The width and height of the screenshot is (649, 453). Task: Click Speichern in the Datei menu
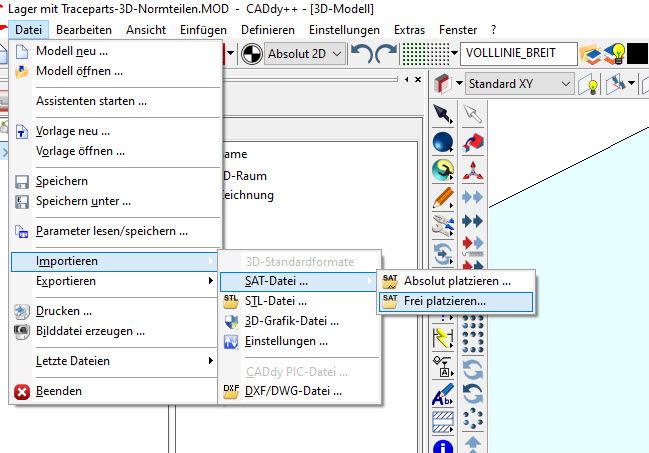pyautogui.click(x=114, y=181)
